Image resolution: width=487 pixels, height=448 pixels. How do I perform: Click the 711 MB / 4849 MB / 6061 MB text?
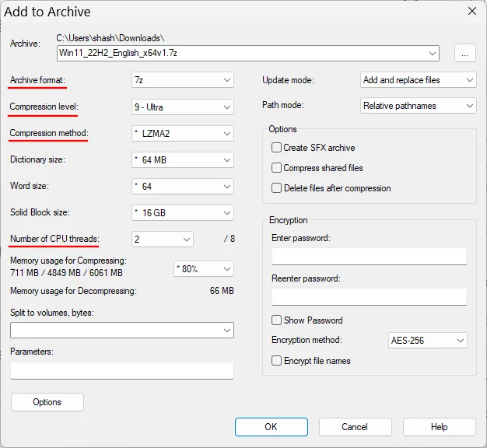tap(66, 273)
